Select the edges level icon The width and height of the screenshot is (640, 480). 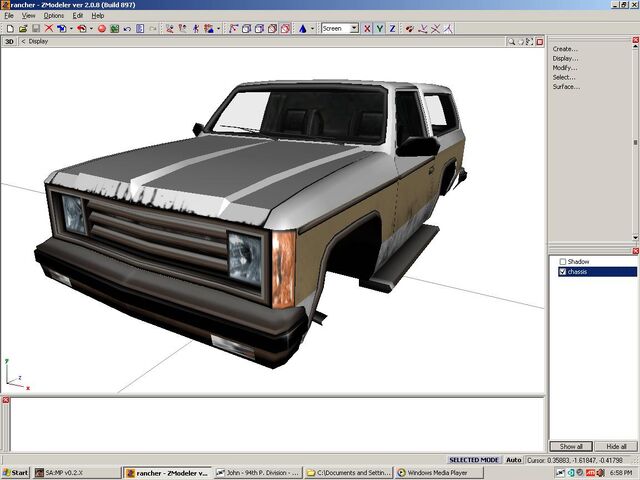click(183, 29)
